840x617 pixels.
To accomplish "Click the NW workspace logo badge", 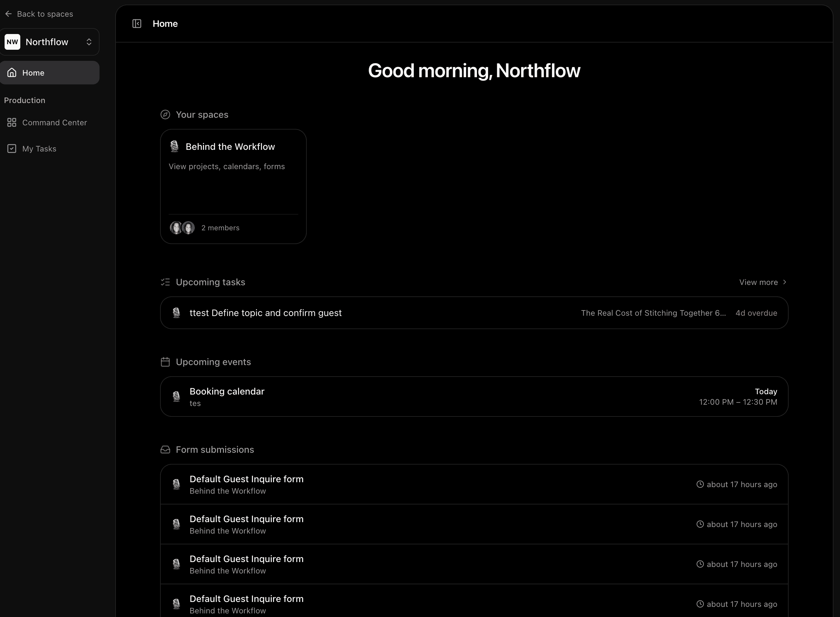I will click(12, 42).
